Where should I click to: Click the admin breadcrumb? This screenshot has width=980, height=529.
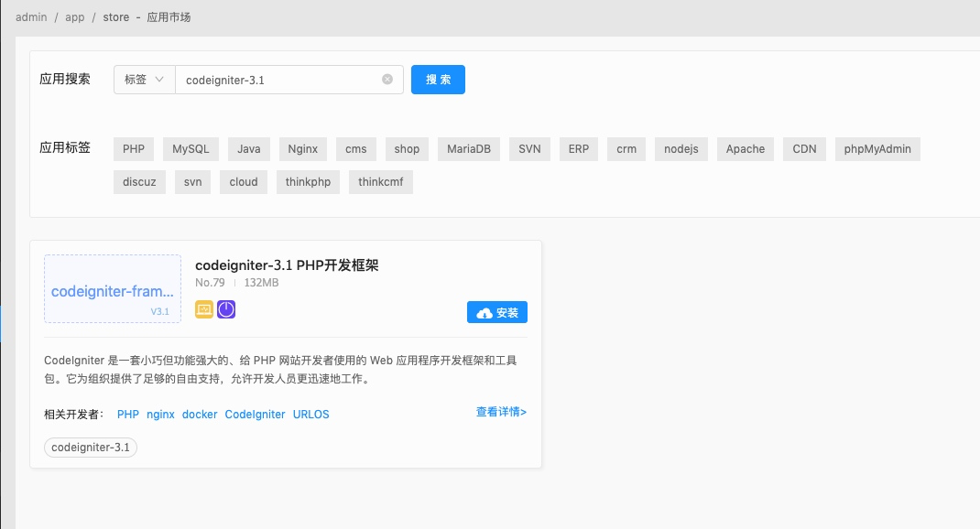(x=31, y=16)
